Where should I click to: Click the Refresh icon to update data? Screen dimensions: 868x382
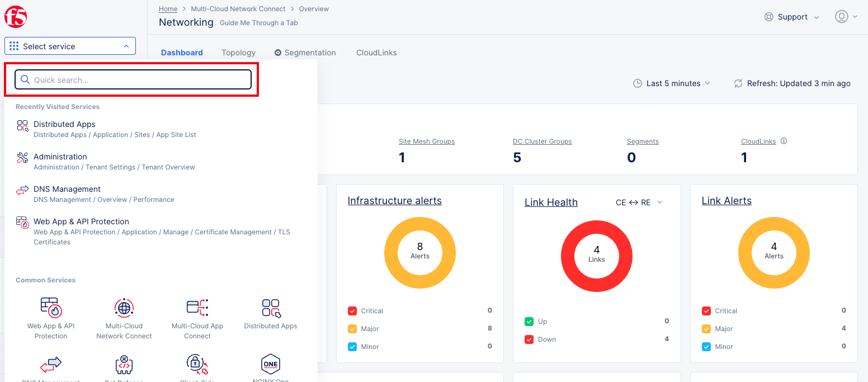pos(738,83)
